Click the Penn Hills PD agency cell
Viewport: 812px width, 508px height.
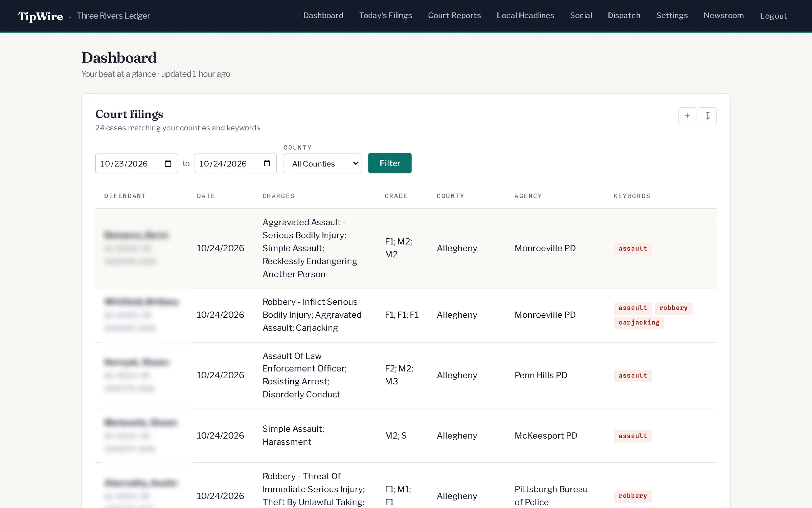541,375
